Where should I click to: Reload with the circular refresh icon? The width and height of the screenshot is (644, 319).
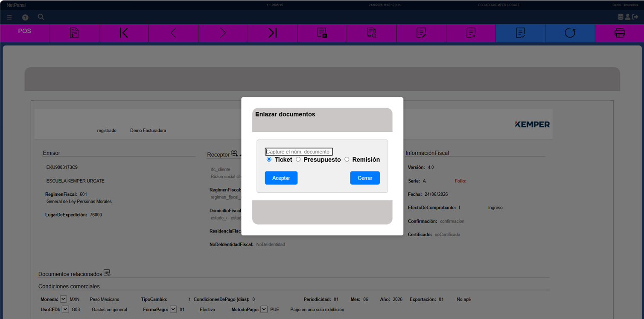coord(570,33)
